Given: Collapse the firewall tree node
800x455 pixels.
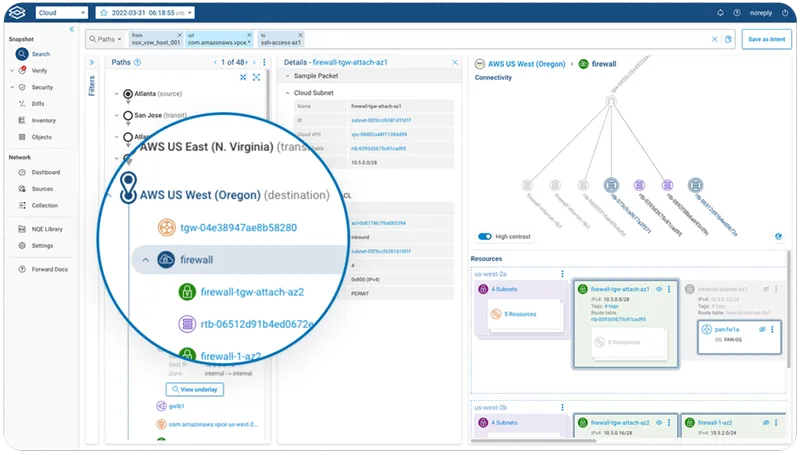Looking at the screenshot, I should point(144,260).
